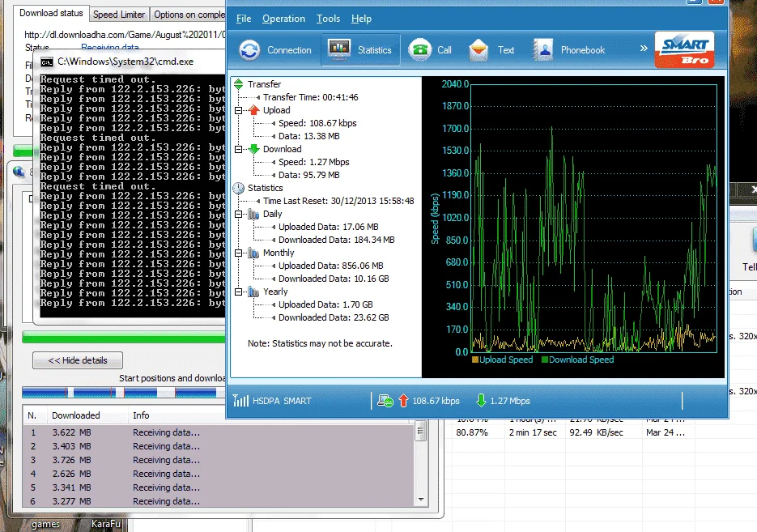Viewport: 757px width, 532px height.
Task: Open the KaraFu desktop item
Action: pyautogui.click(x=106, y=524)
